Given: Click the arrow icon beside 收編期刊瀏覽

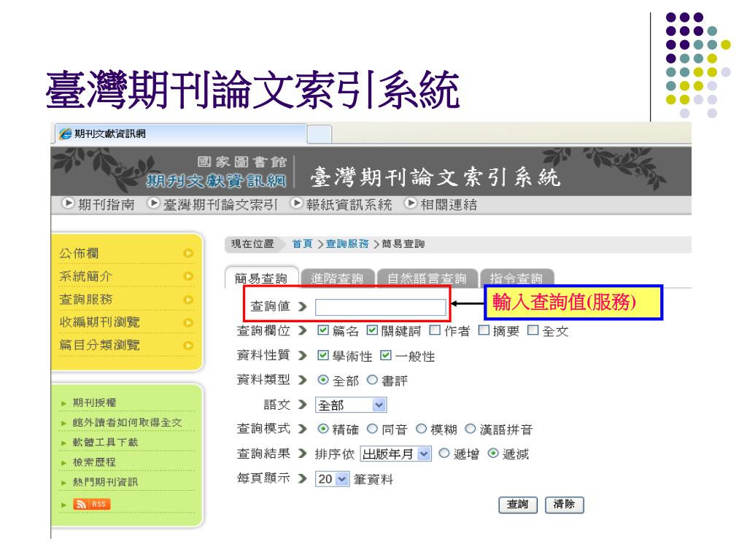Looking at the screenshot, I should [188, 322].
